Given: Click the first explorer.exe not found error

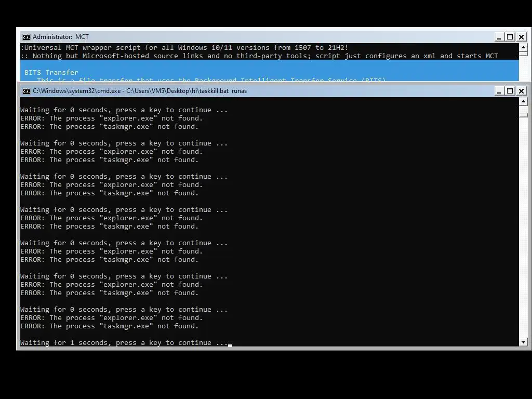Looking at the screenshot, I should click(x=112, y=118).
